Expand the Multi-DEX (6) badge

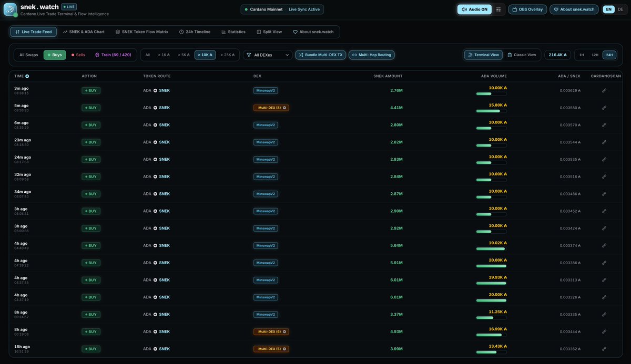point(271,332)
